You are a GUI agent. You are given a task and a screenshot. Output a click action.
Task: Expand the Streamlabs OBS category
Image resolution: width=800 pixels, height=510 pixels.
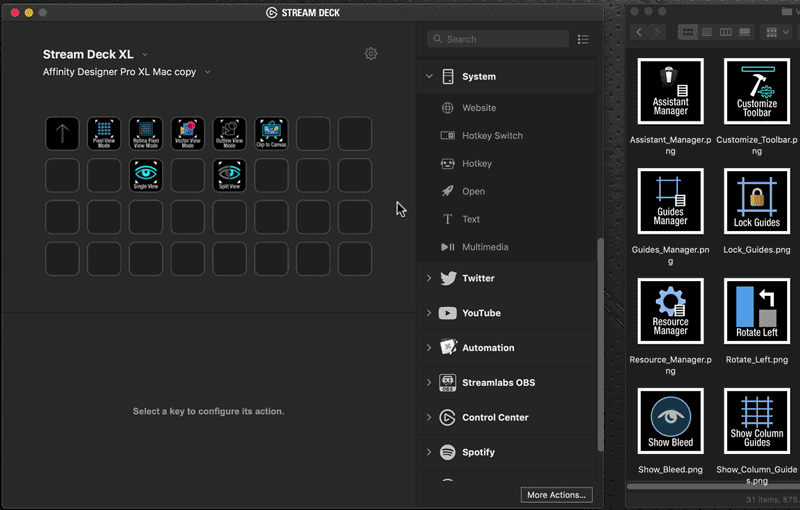[429, 382]
